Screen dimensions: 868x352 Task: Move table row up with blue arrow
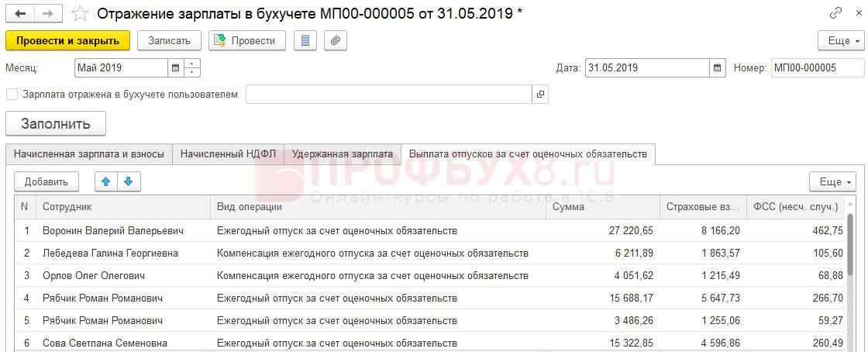point(106,181)
